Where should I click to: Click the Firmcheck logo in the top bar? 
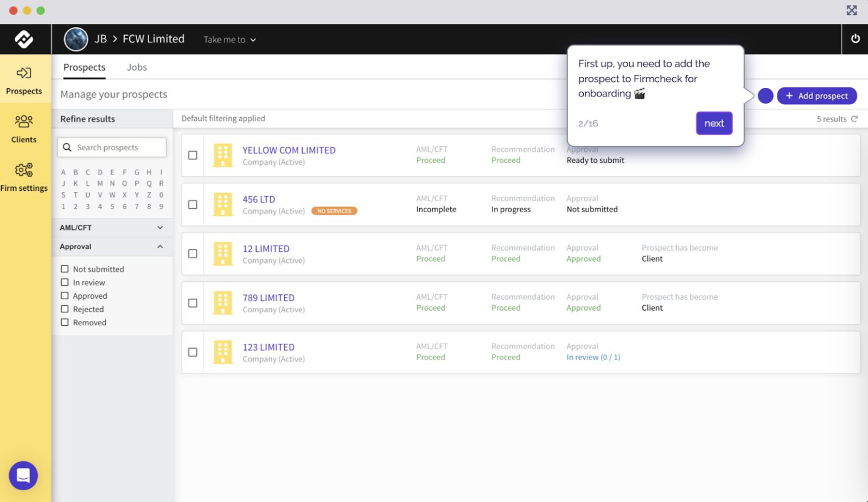[25, 39]
